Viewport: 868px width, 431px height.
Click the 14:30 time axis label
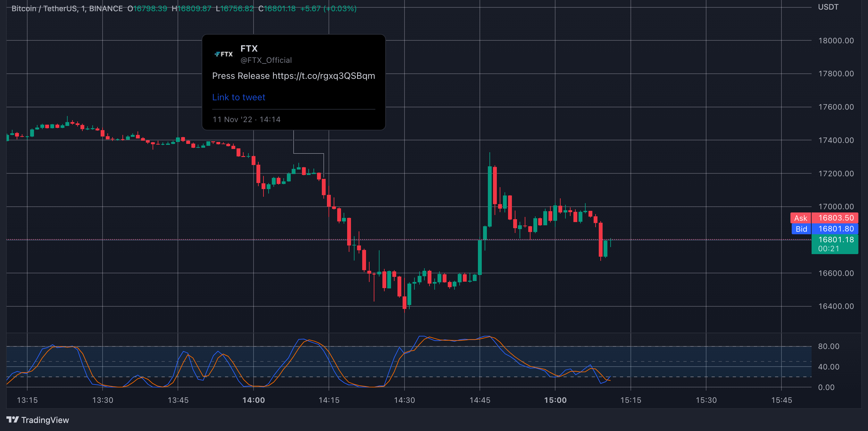(x=404, y=400)
